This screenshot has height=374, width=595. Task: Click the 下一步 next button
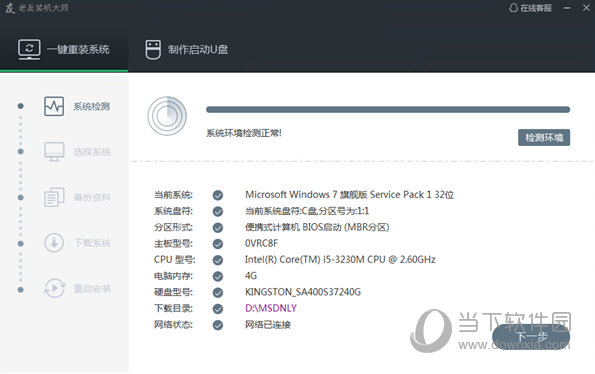point(531,337)
